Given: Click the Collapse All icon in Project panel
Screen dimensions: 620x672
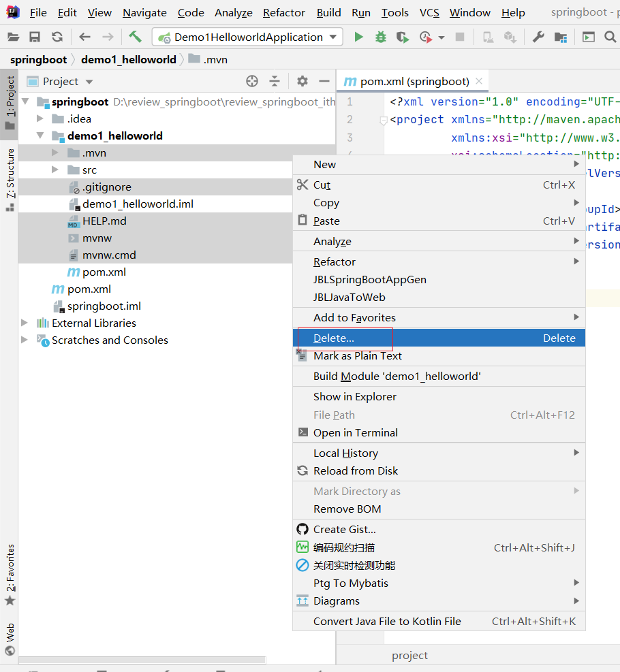Looking at the screenshot, I should tap(275, 81).
